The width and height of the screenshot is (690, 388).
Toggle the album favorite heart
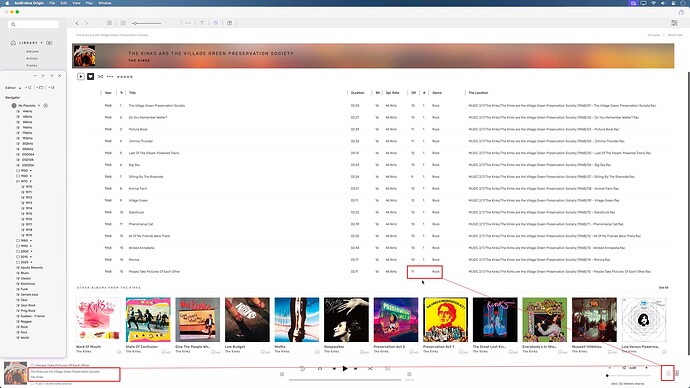pyautogui.click(x=90, y=77)
